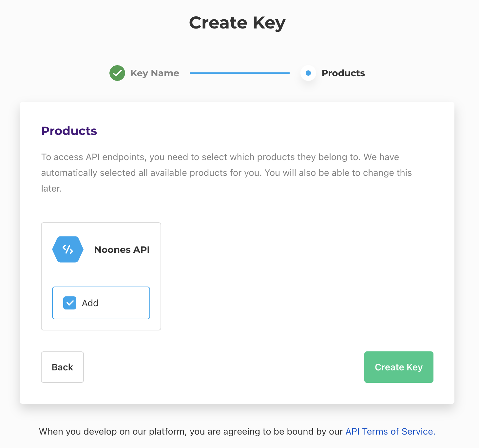Click the blue progress line between steps
Viewport: 479px width, 448px height.
tap(239, 73)
